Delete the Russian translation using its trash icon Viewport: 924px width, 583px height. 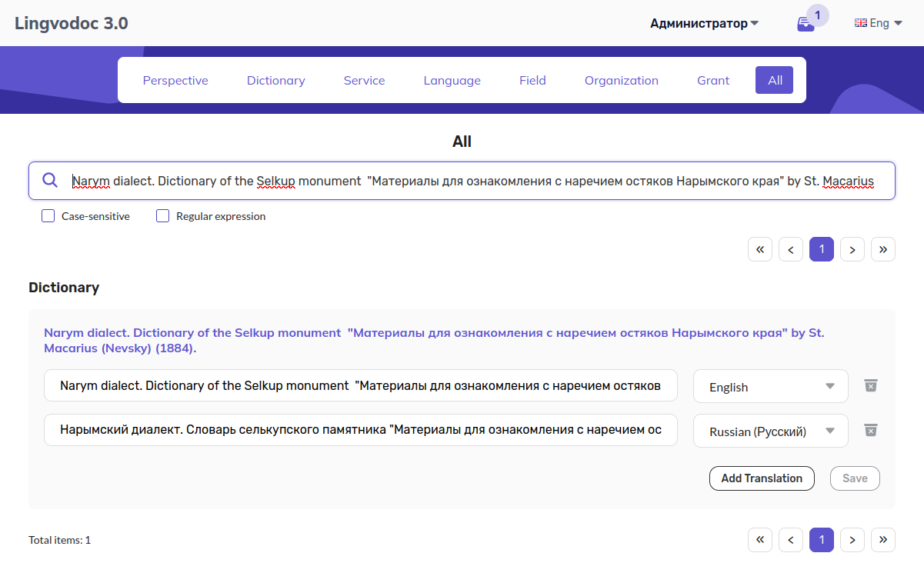tap(870, 430)
